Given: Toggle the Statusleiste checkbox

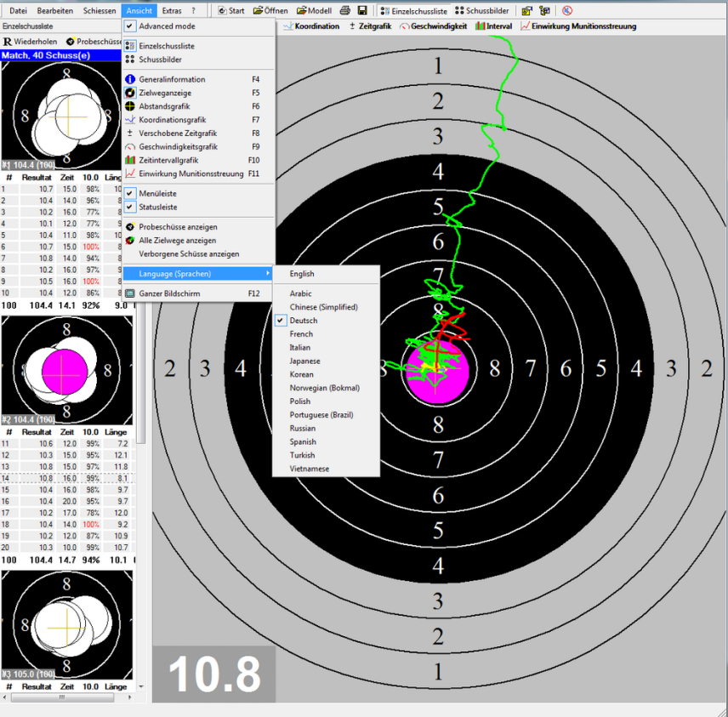Looking at the screenshot, I should pyautogui.click(x=157, y=207).
